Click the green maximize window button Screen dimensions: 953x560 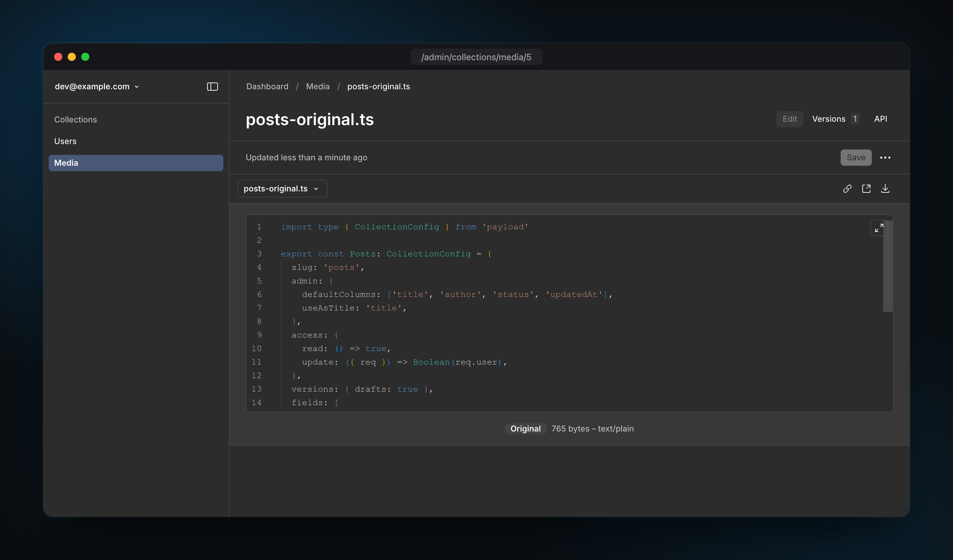pos(86,57)
